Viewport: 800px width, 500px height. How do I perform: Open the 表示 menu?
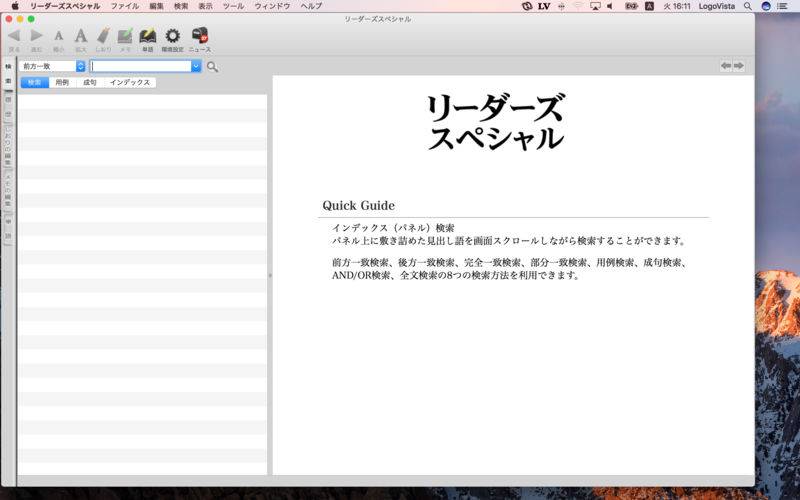click(206, 6)
